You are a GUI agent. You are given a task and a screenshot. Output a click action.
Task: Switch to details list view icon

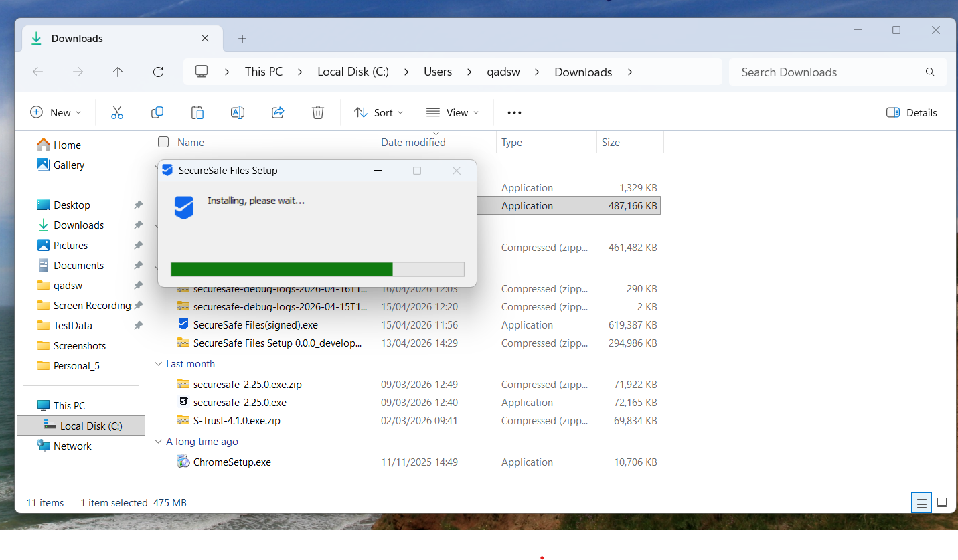(922, 502)
